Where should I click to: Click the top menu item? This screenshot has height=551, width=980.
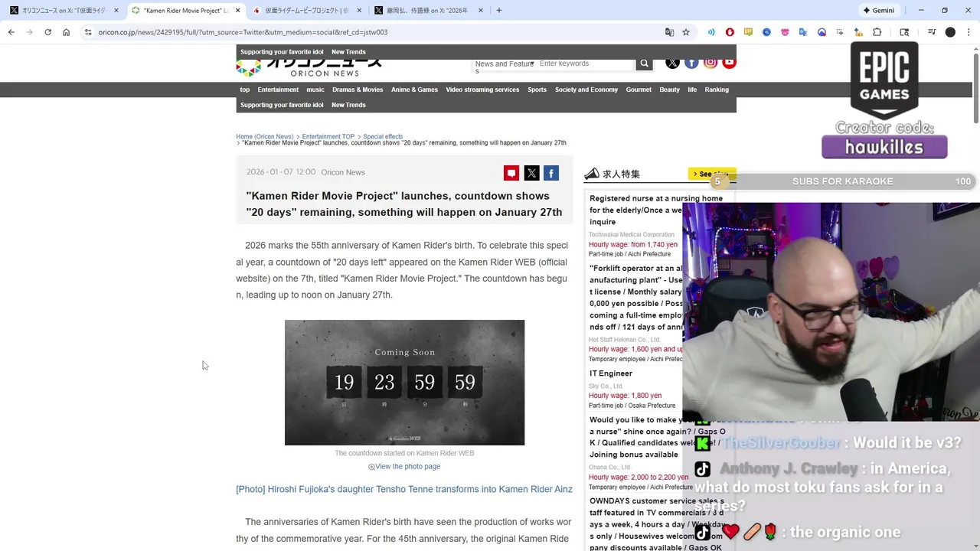(x=245, y=90)
